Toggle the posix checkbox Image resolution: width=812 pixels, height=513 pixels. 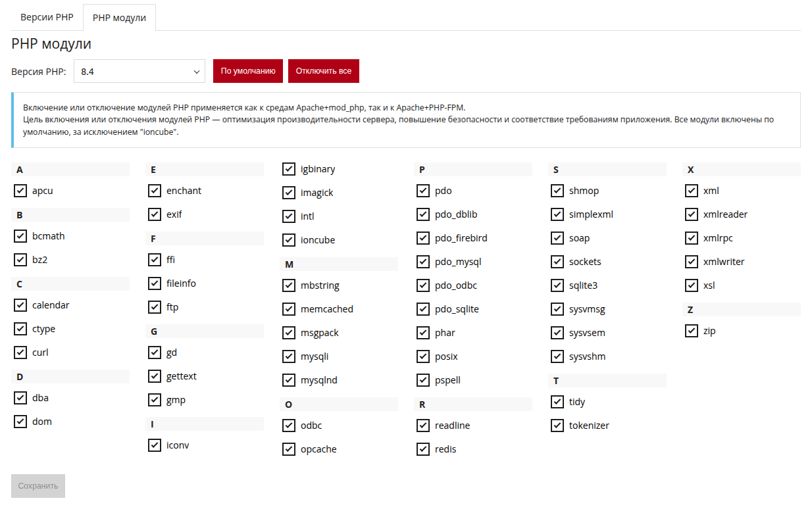point(423,356)
